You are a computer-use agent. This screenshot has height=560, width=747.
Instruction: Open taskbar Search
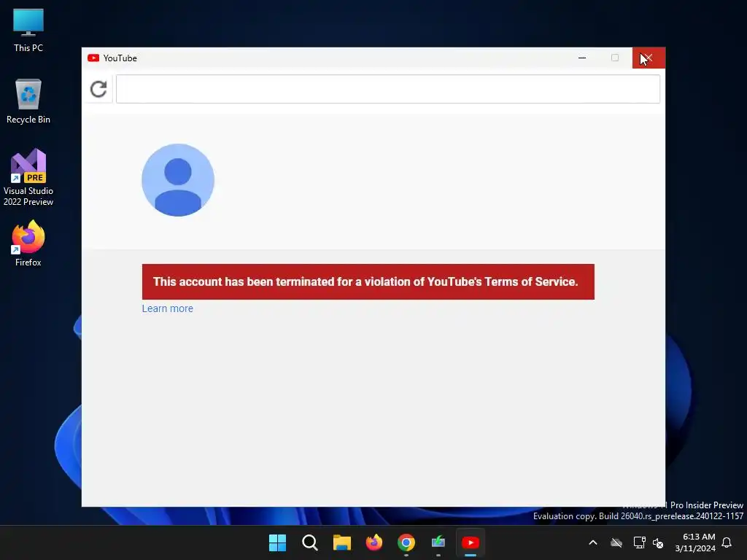point(309,542)
